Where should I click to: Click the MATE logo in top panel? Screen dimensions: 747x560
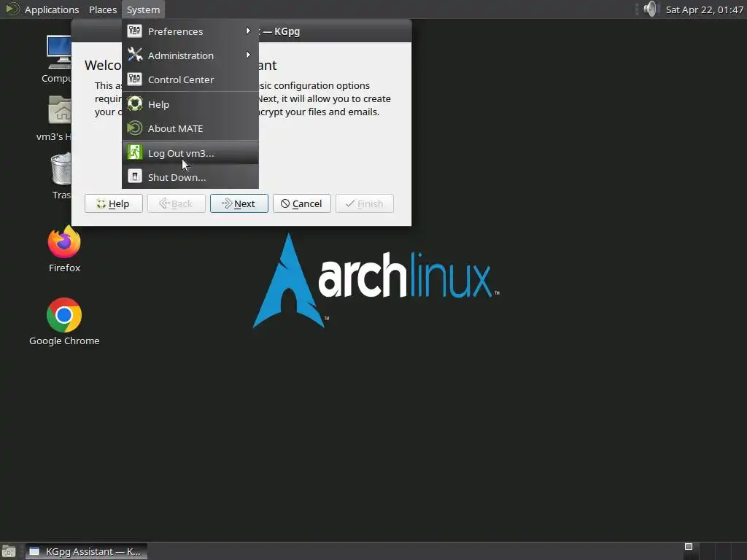click(12, 9)
